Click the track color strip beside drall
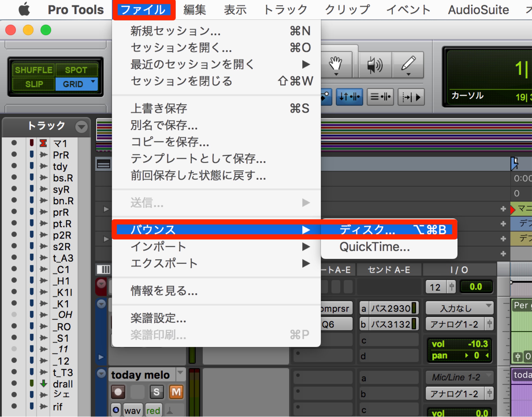Viewport: 532px width, 417px height. pyautogui.click(x=32, y=383)
